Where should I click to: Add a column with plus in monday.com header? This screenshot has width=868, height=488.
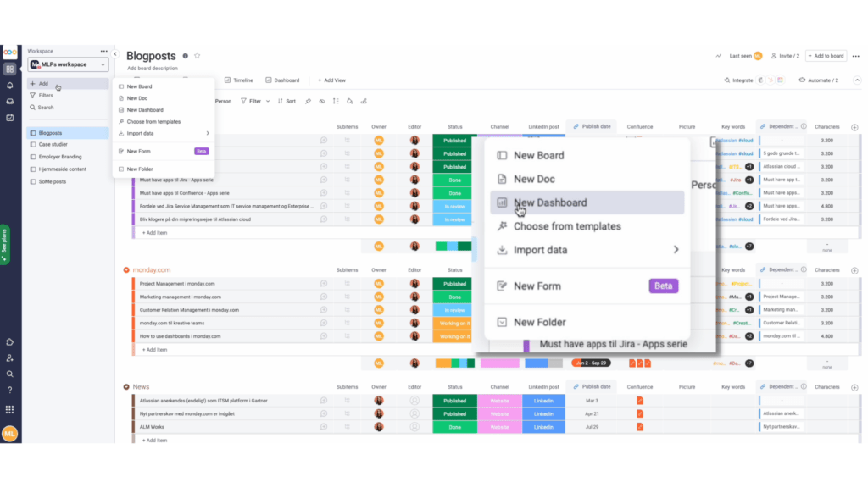click(854, 270)
